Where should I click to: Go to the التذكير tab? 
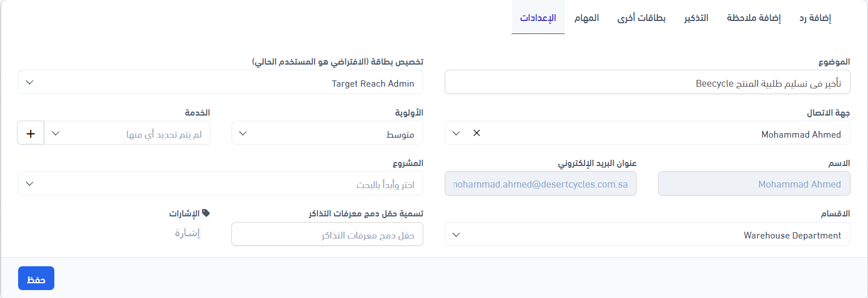[696, 18]
